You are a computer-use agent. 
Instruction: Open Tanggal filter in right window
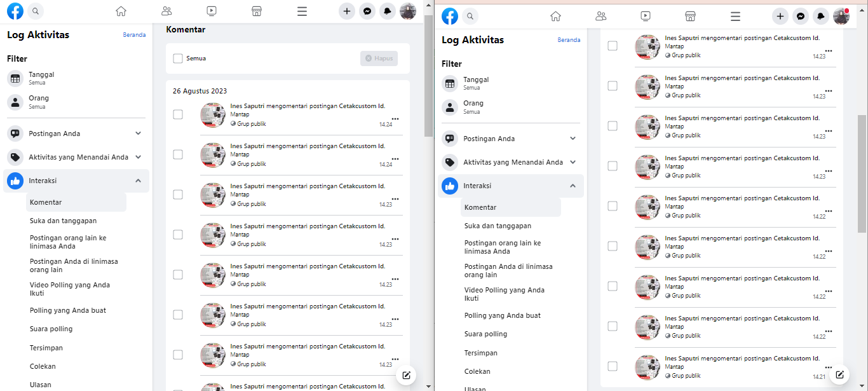[x=511, y=83]
